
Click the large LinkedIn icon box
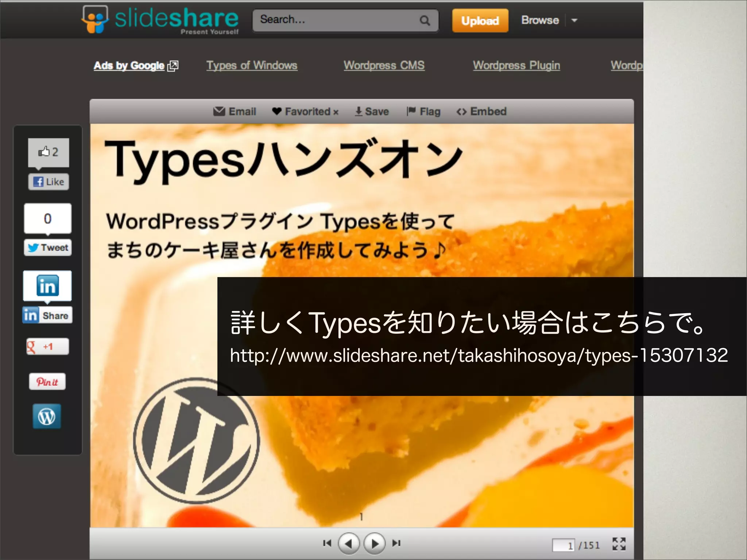coord(47,285)
